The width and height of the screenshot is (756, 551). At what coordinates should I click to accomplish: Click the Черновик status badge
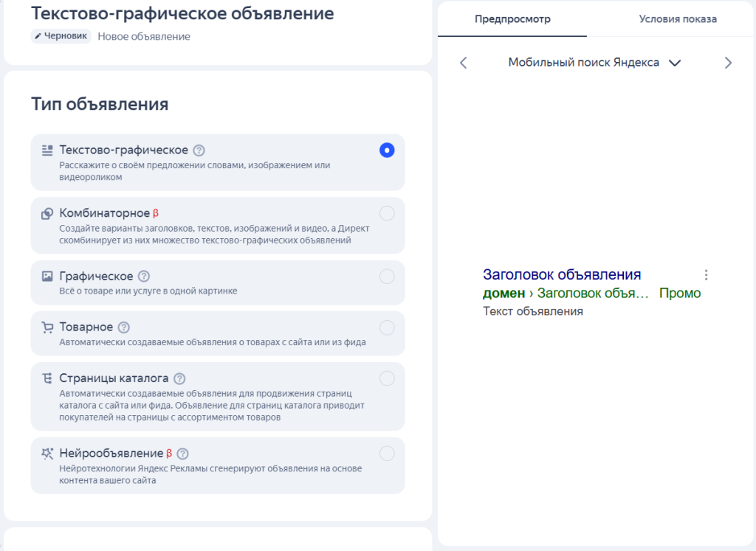point(61,36)
